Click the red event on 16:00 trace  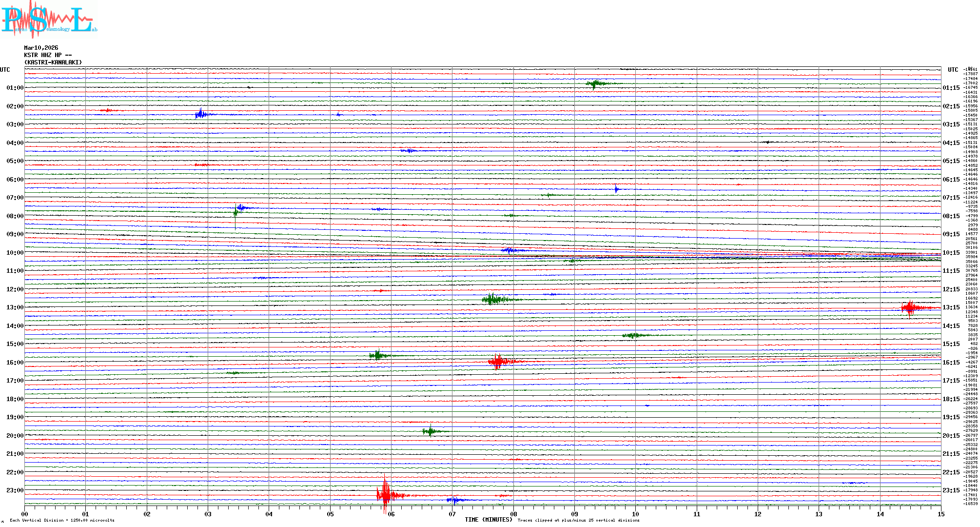click(497, 362)
